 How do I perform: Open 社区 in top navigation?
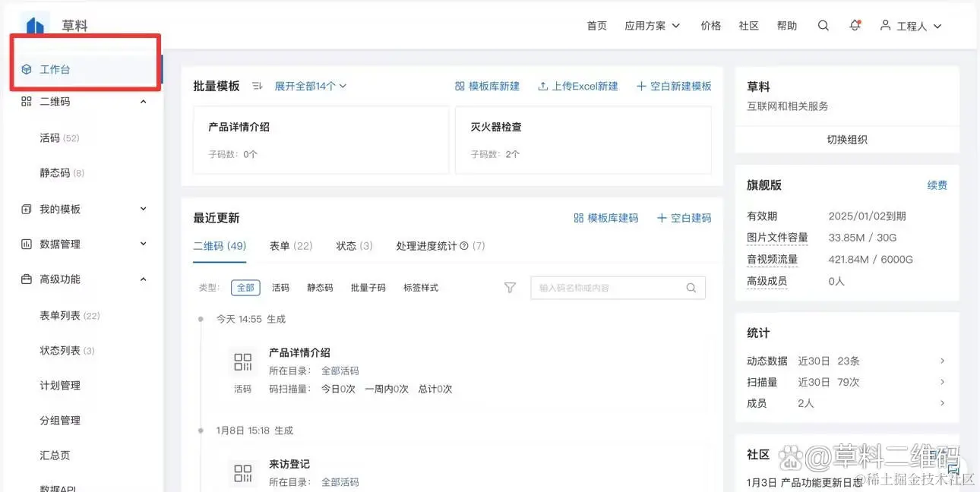749,26
